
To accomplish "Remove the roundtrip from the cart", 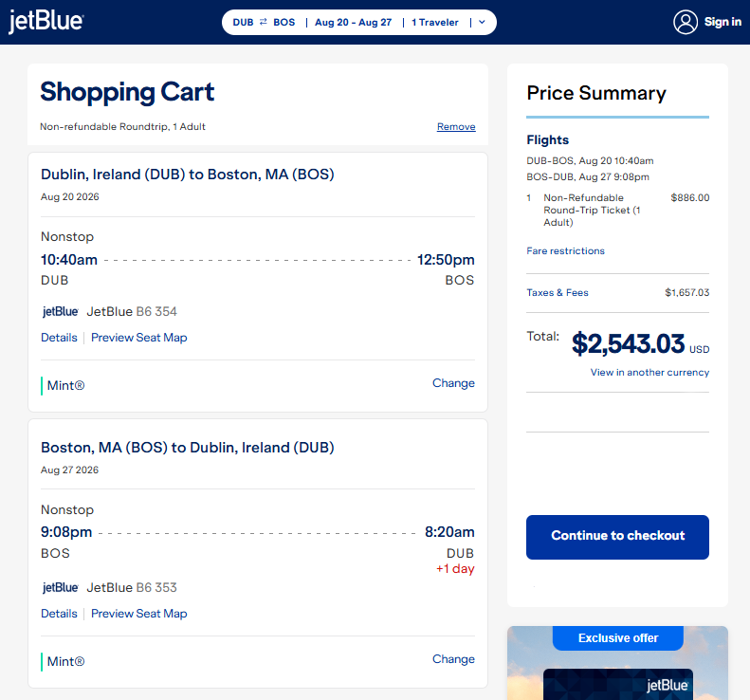I will point(456,127).
